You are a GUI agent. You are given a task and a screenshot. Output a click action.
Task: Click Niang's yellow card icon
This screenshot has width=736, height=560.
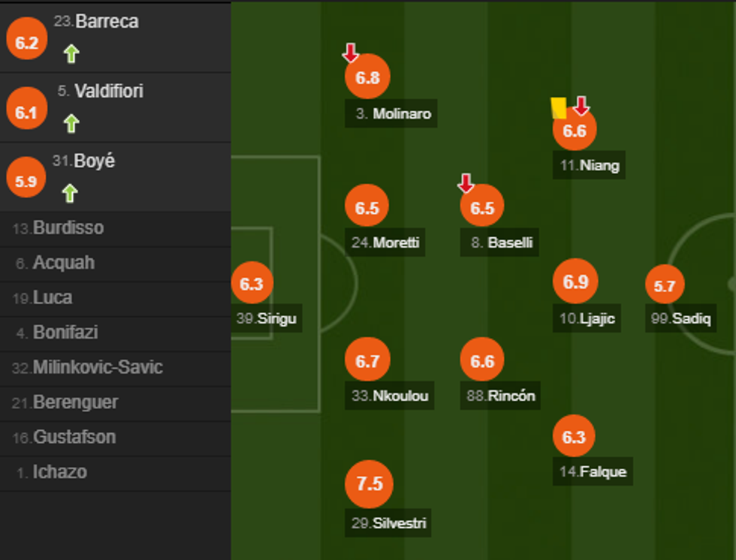(558, 107)
